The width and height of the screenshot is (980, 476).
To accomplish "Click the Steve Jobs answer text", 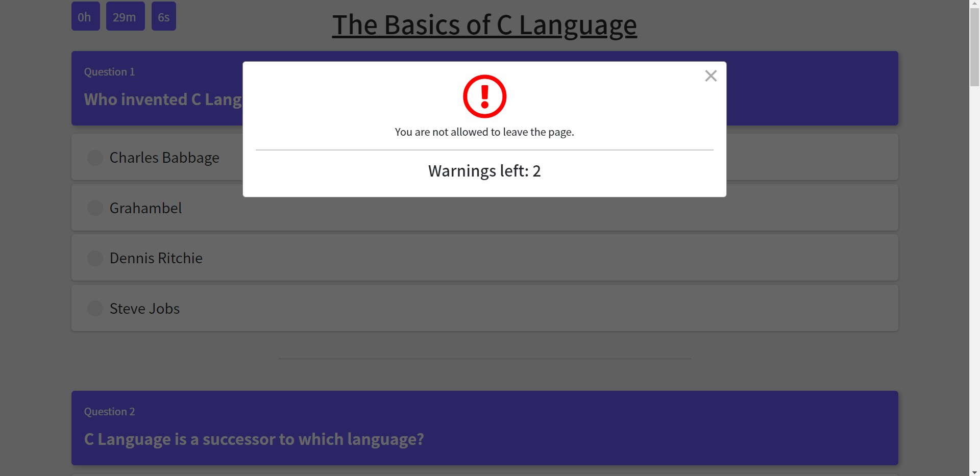I will (x=145, y=309).
